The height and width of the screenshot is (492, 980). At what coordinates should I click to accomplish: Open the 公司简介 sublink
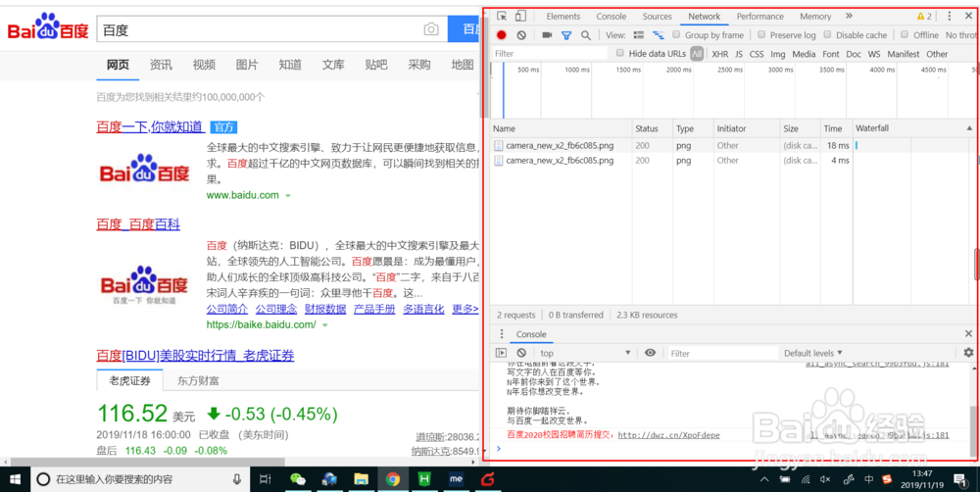click(227, 309)
